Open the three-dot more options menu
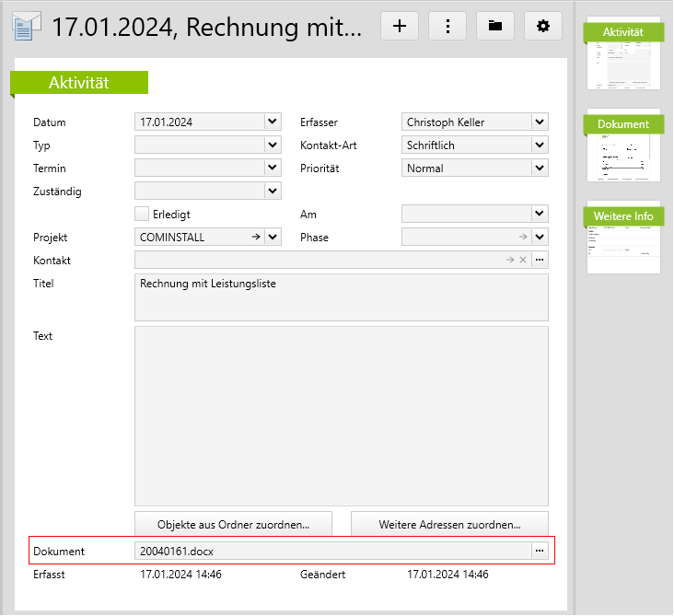Screen dimensions: 674x616 click(x=447, y=26)
